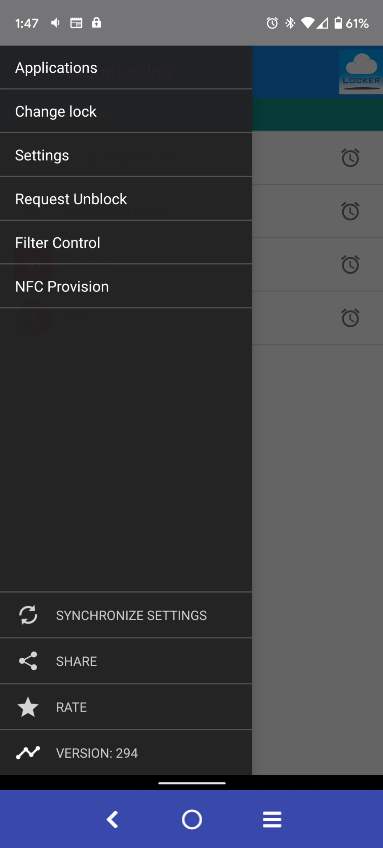Tap the version graph line icon
The image size is (383, 848).
click(x=28, y=752)
